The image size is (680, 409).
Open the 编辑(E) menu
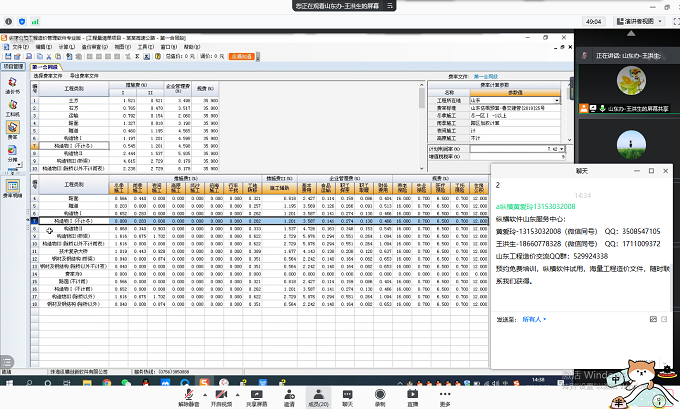tap(43, 47)
